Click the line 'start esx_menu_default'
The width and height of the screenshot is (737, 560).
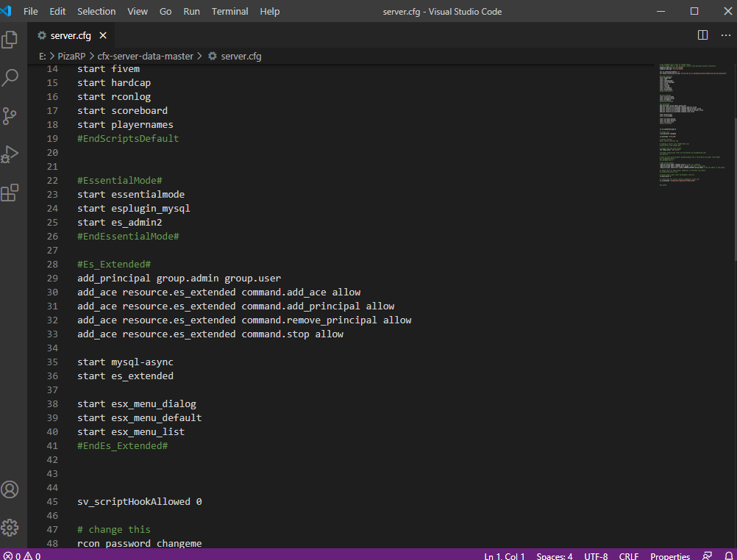tap(140, 417)
